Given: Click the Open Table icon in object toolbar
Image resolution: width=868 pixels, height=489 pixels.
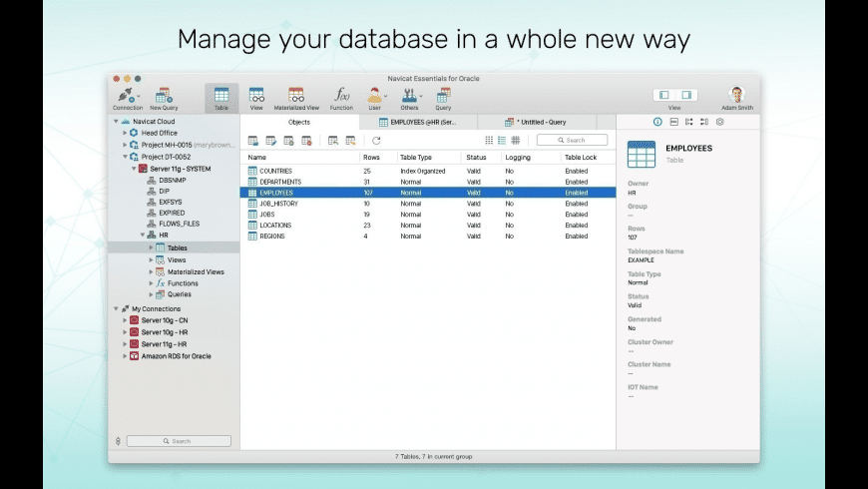Looking at the screenshot, I should click(253, 141).
